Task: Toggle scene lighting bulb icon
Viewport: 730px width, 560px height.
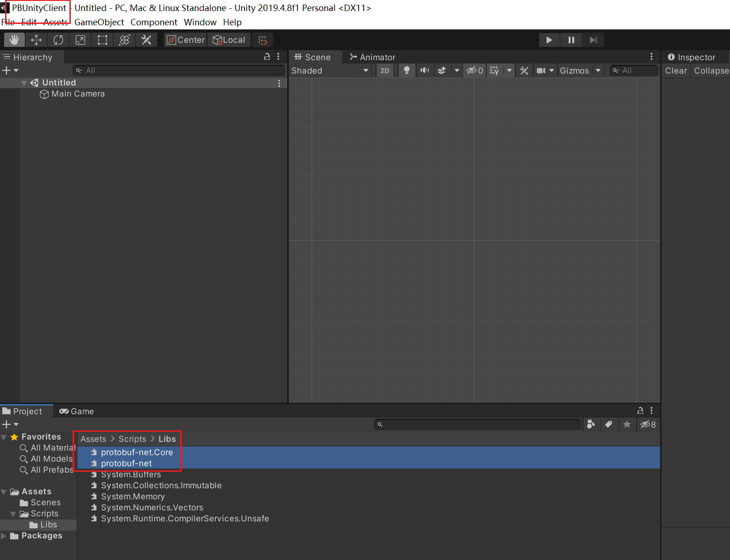Action: click(x=406, y=71)
